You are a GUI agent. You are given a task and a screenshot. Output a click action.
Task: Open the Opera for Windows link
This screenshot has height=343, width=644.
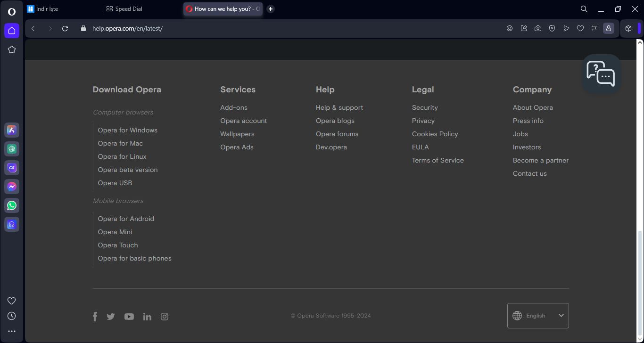click(128, 130)
